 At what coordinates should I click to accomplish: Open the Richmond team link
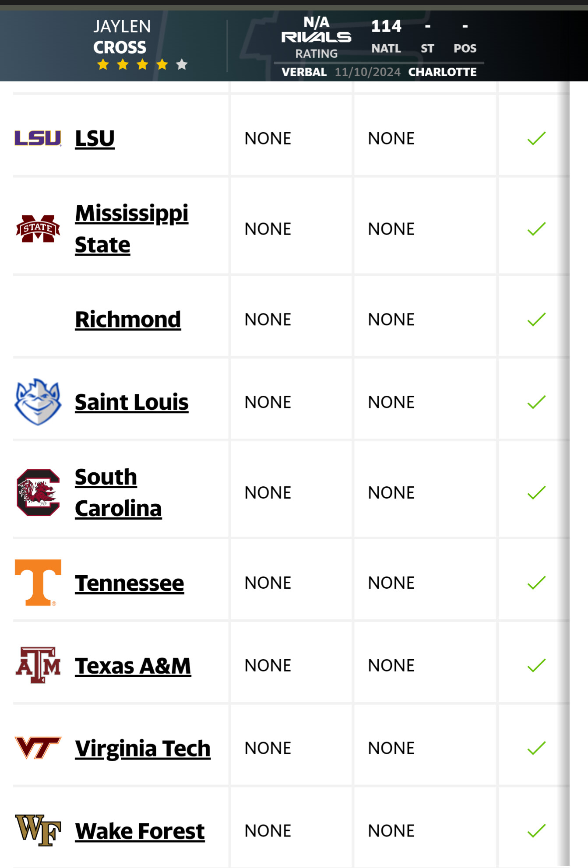(128, 319)
